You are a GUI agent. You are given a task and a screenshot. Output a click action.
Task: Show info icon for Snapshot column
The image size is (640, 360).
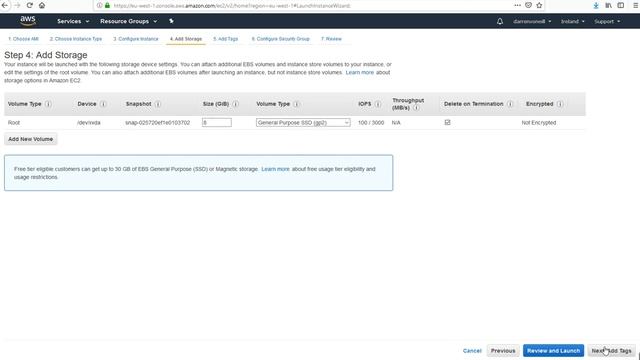point(158,104)
